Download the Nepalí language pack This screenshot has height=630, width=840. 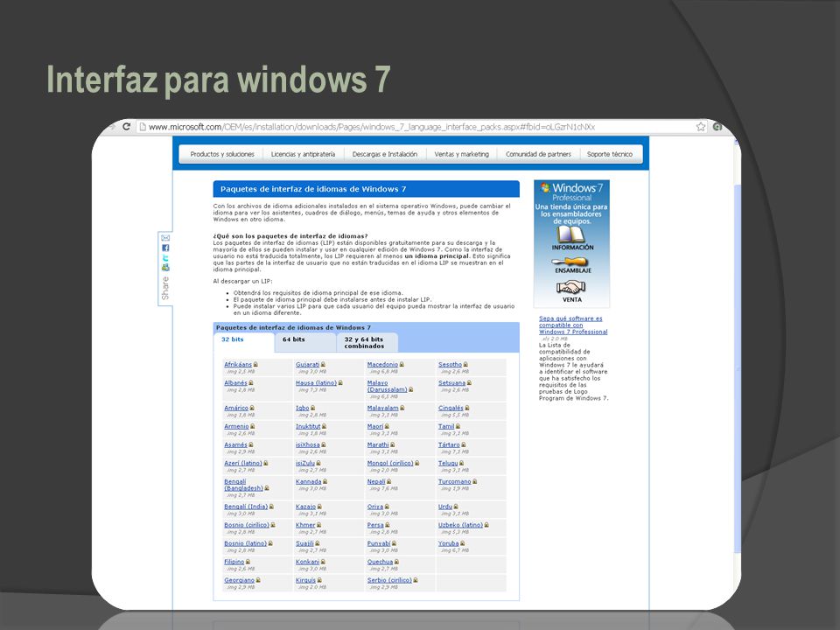coord(376,481)
